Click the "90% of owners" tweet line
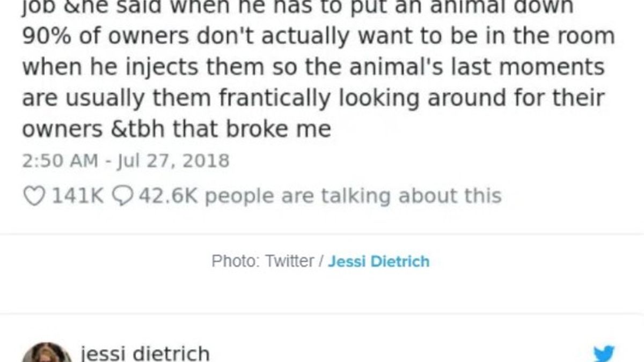The image size is (644, 362). [x=318, y=36]
